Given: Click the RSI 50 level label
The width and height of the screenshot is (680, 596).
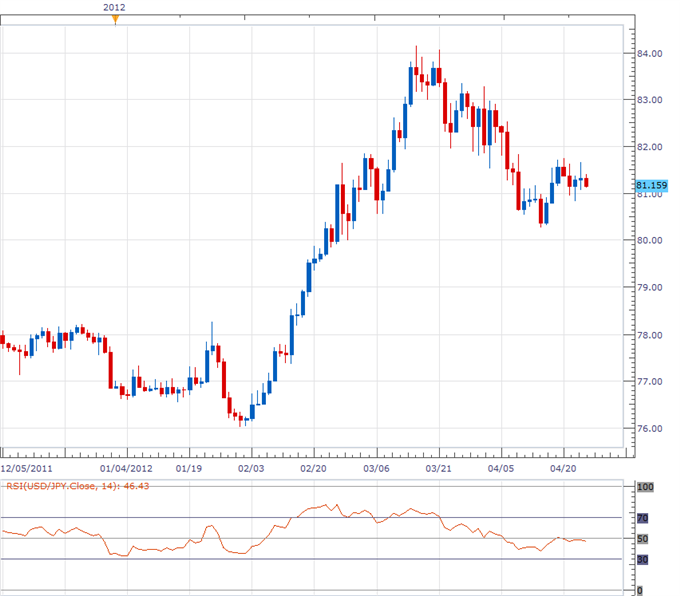Looking at the screenshot, I should click(x=643, y=539).
